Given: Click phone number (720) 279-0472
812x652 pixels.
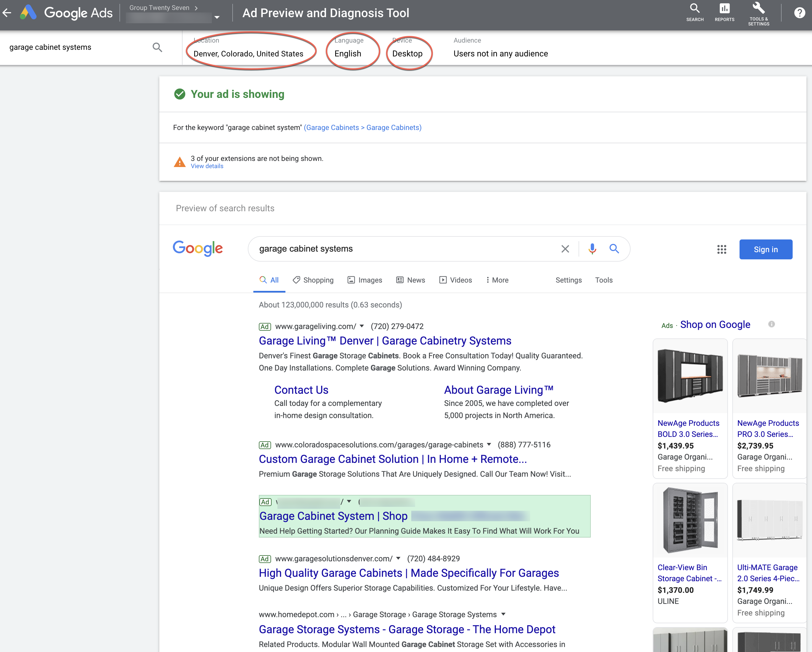Looking at the screenshot, I should coord(397,326).
